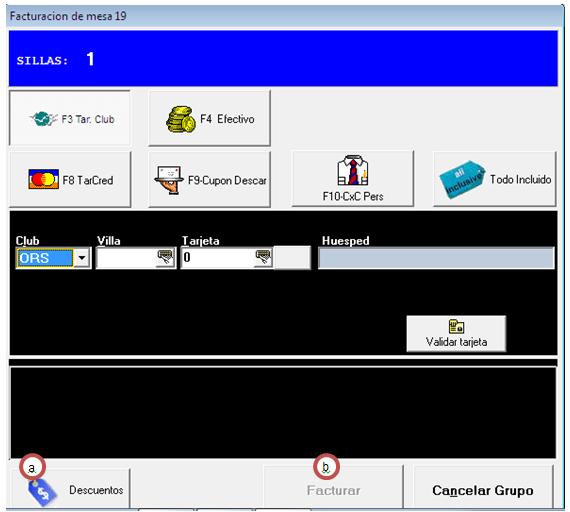570x512 pixels.
Task: Click the credit card icon on F8 TarCred
Action: click(x=44, y=179)
